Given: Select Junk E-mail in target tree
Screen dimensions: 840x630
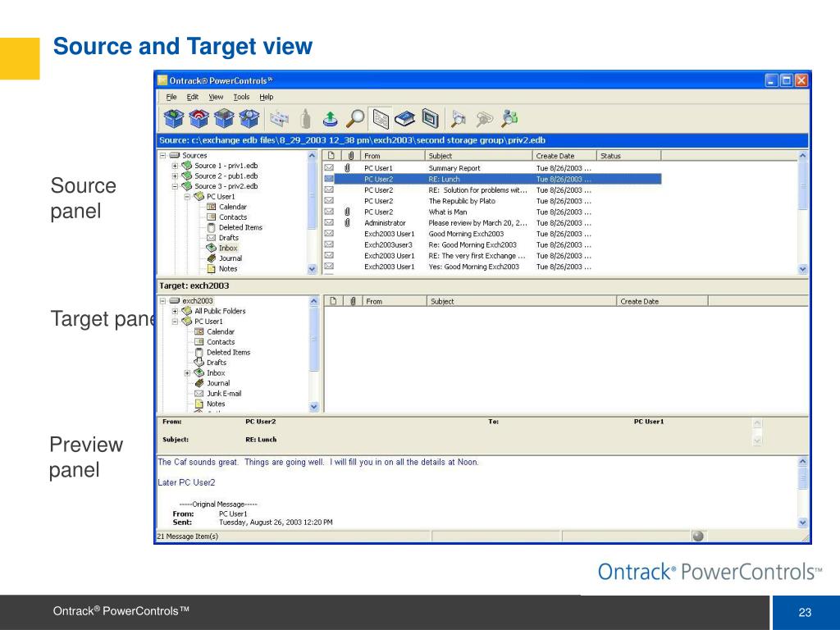Looking at the screenshot, I should (x=224, y=393).
